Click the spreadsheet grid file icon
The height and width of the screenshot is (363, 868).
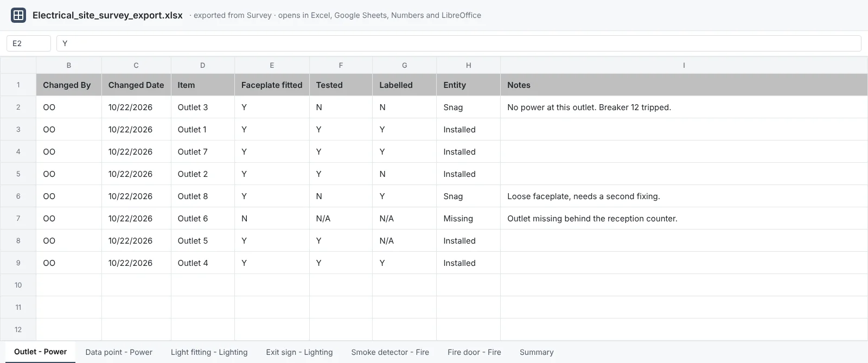(18, 15)
